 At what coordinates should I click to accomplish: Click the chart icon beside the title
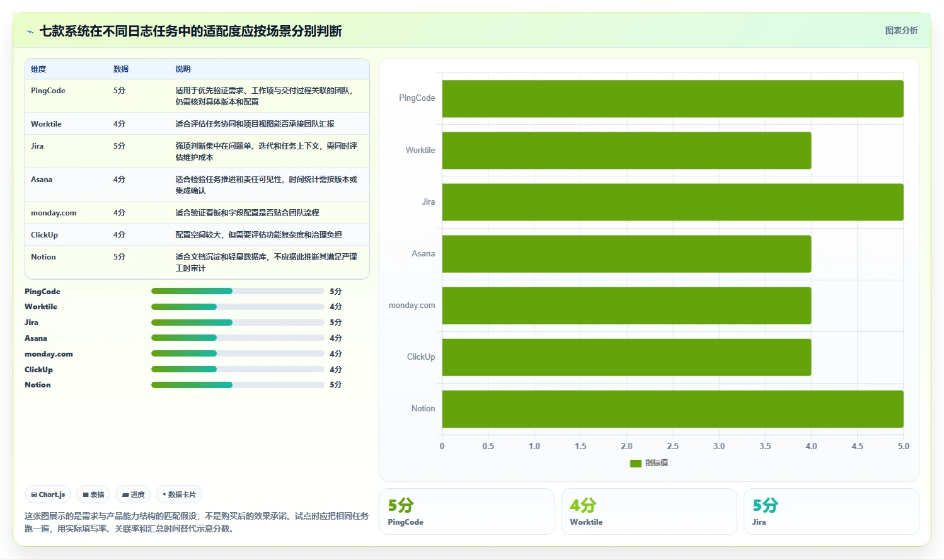[x=30, y=31]
